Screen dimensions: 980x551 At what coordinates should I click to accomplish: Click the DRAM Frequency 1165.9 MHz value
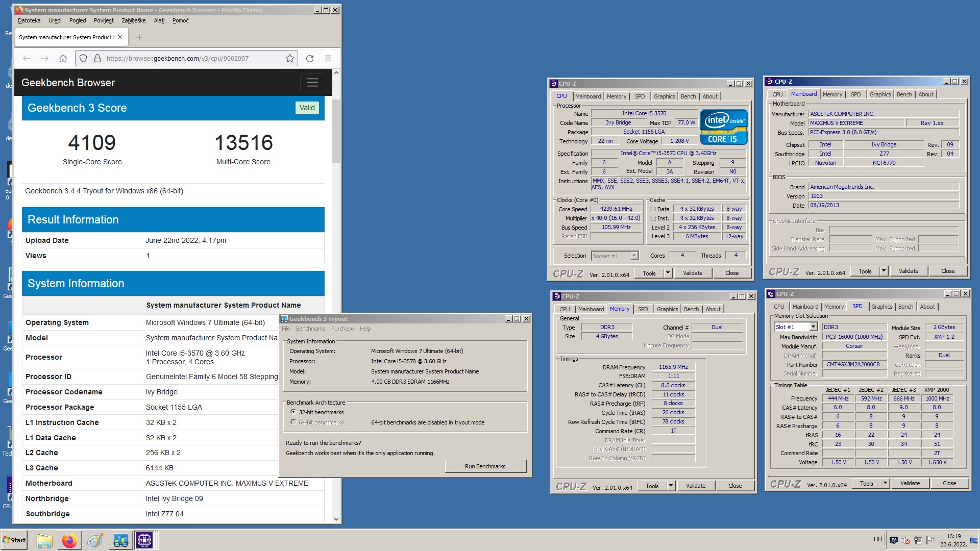coord(673,367)
